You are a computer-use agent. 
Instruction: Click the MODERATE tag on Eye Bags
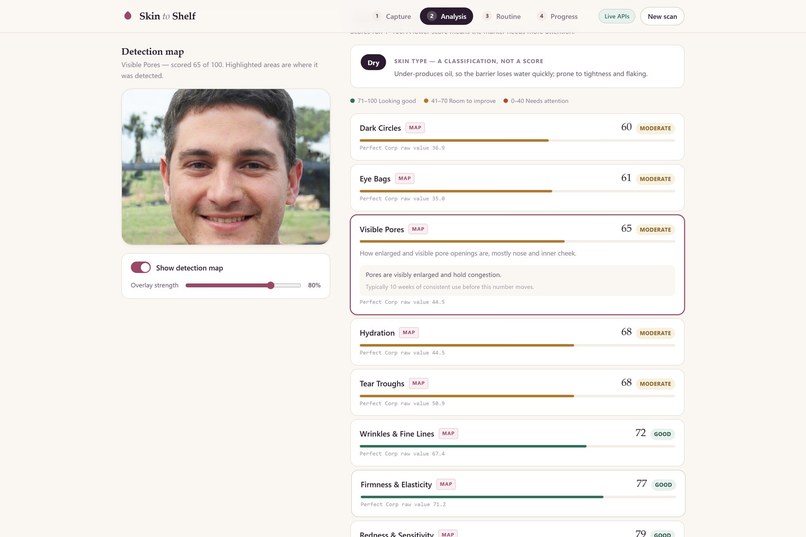click(x=655, y=179)
